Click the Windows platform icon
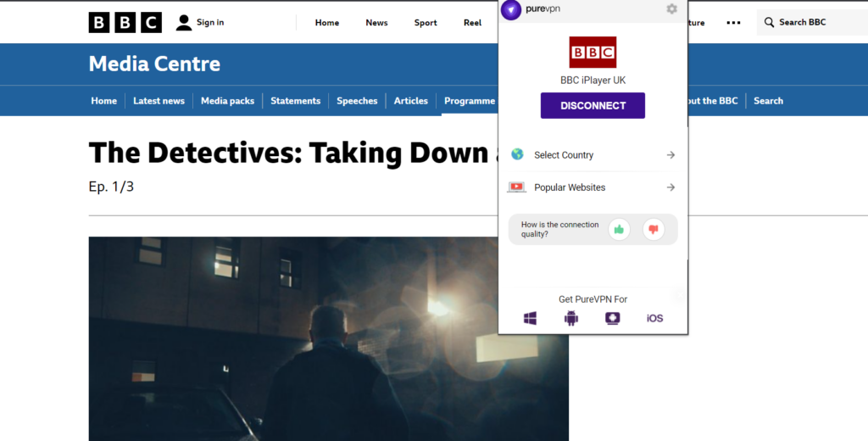Screen dimensions: 868x441 [x=530, y=318]
